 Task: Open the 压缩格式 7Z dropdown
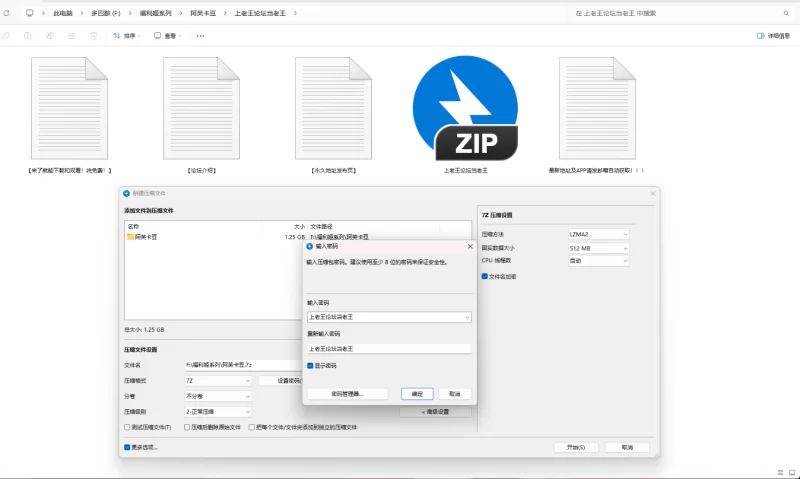[218, 381]
